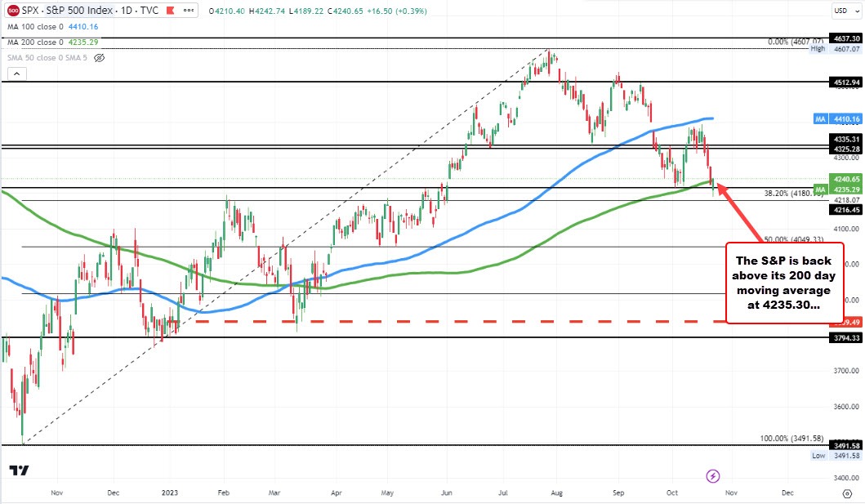Viewport: 865px width, 504px height.
Task: Open the three-dots options icon in the legend
Action: (x=187, y=11)
